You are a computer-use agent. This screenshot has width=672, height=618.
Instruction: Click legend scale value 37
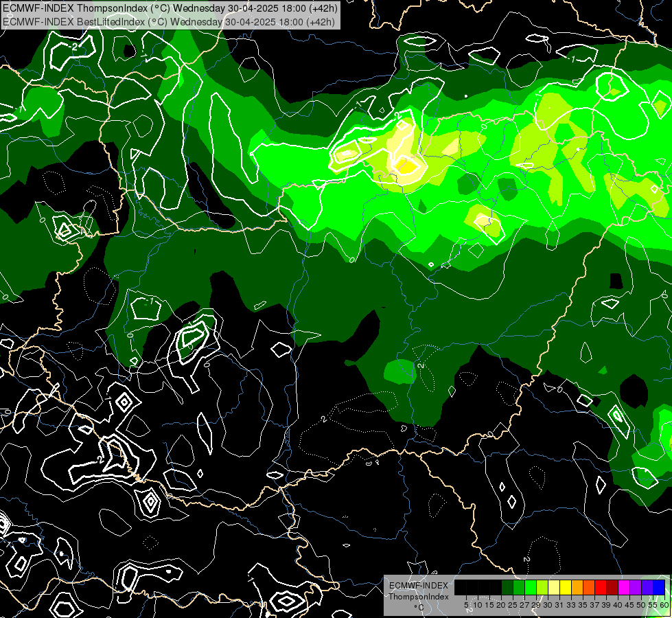tap(594, 605)
